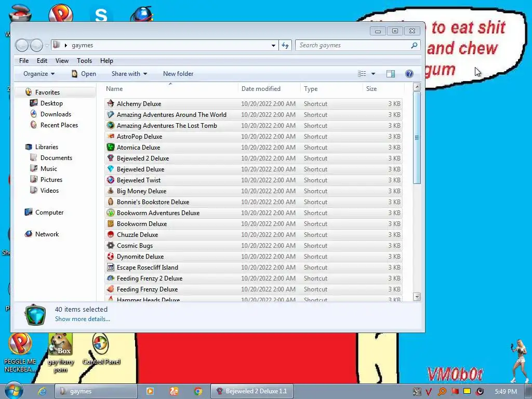Open the help question mark icon

[x=409, y=74]
